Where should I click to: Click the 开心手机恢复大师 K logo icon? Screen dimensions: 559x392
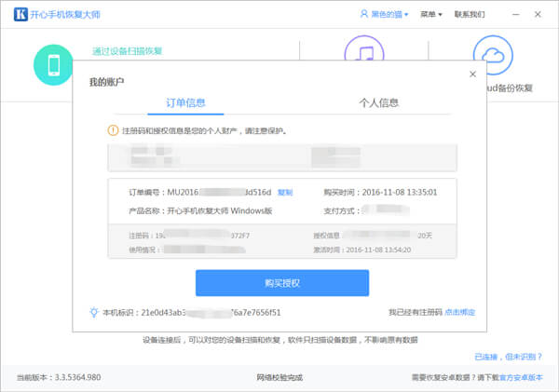[20, 14]
